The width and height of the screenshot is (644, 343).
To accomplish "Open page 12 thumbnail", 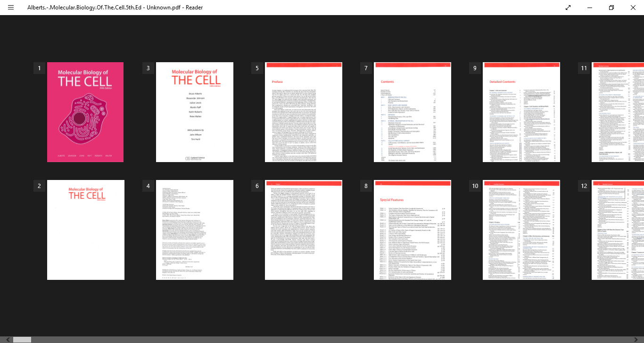I will [618, 230].
